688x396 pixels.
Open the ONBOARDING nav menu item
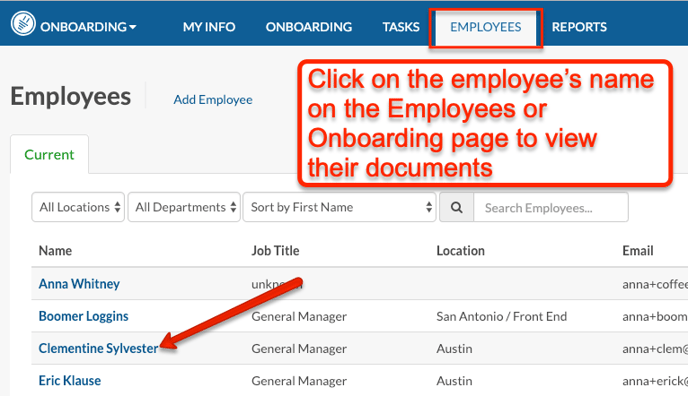point(308,27)
